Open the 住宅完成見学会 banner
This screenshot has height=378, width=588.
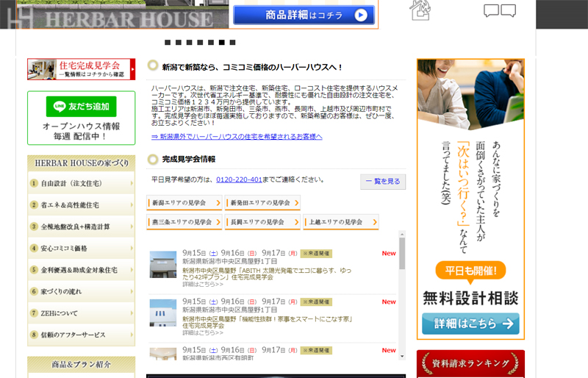coord(81,69)
